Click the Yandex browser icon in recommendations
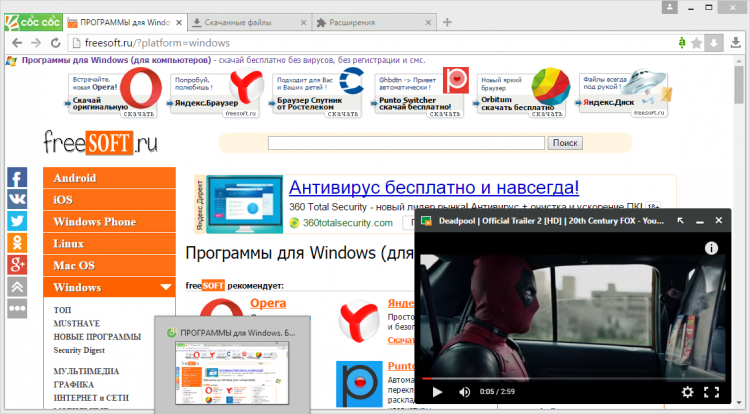The image size is (750, 414). point(359,321)
